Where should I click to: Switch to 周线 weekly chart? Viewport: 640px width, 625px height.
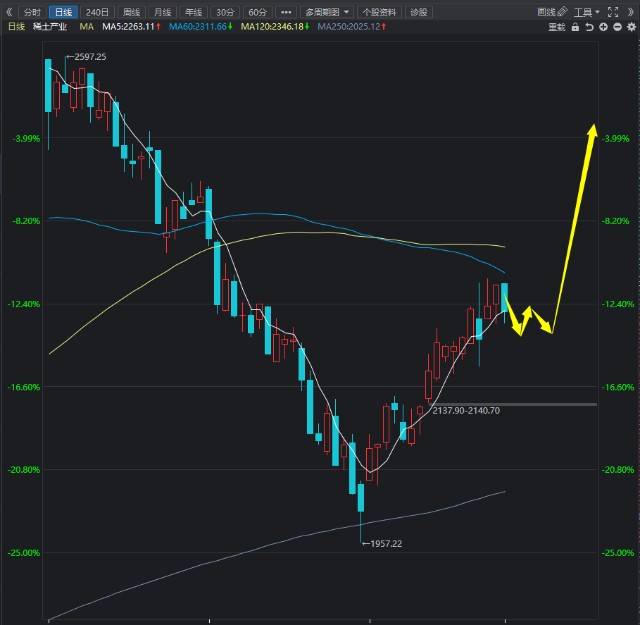(x=131, y=12)
